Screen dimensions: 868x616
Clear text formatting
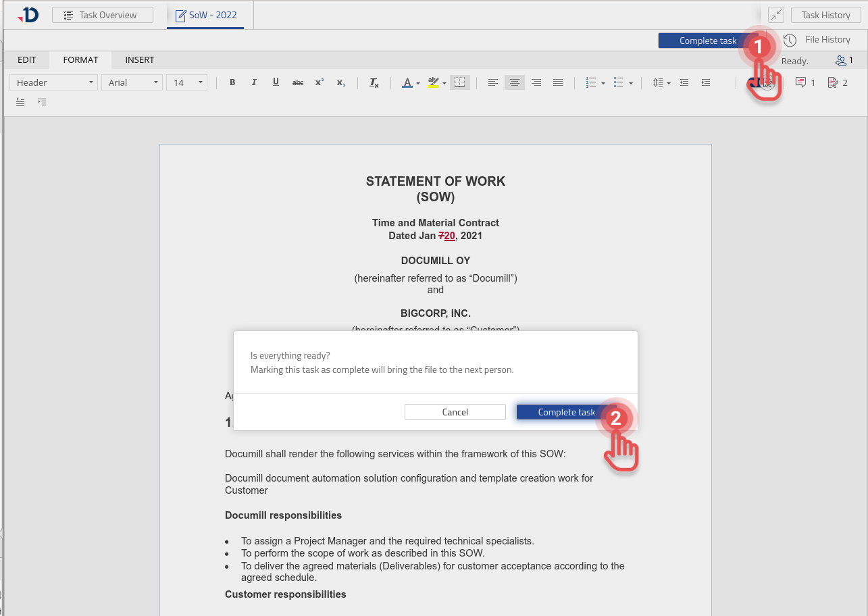374,82
